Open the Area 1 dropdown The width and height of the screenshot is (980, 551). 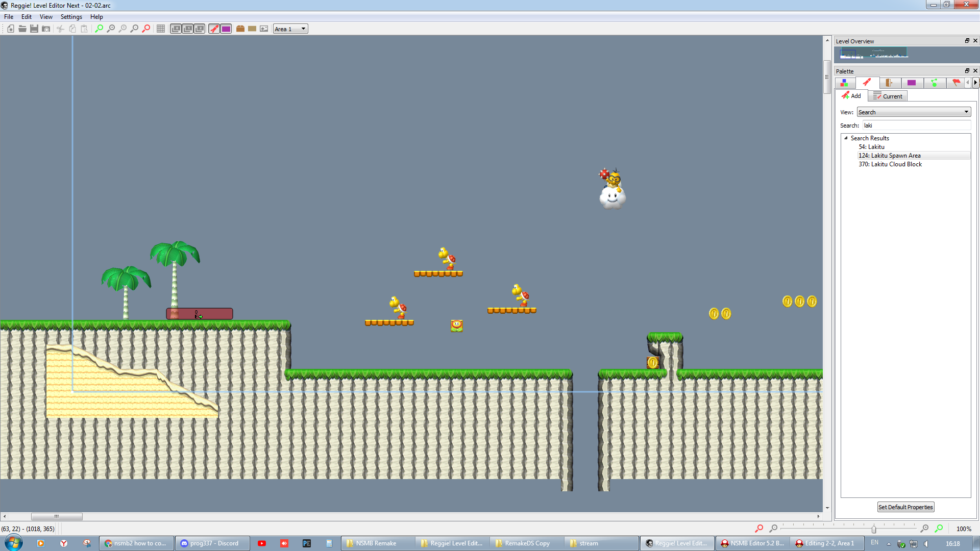coord(290,29)
